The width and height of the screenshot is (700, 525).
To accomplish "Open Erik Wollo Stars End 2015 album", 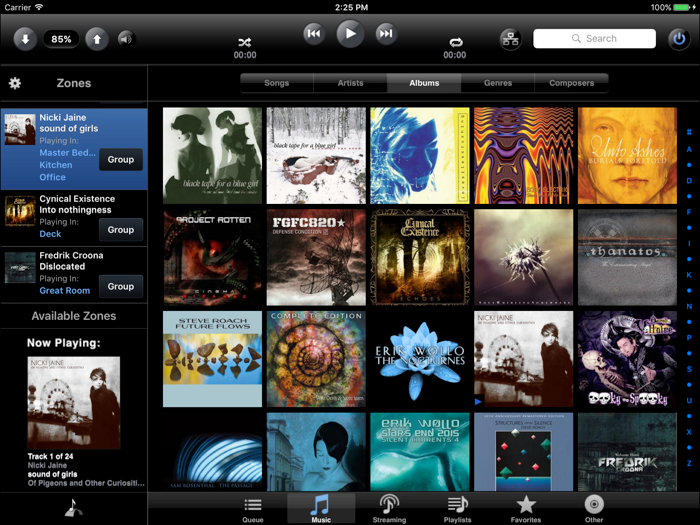I will point(420,452).
